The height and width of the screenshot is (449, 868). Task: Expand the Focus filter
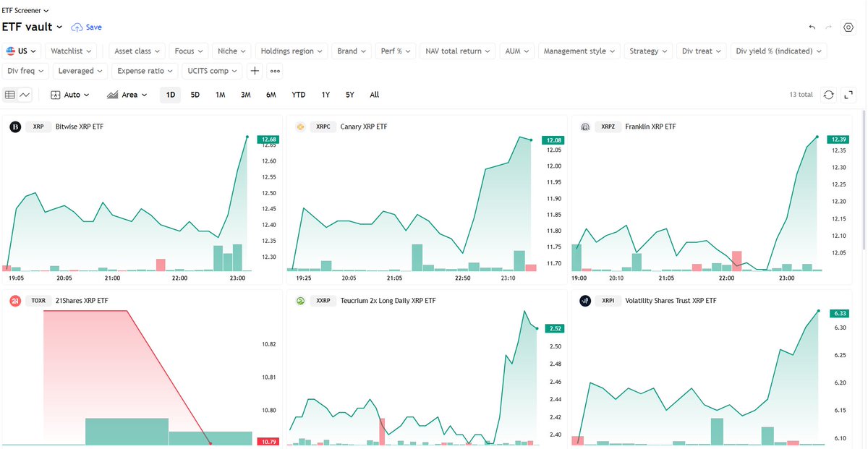point(189,51)
